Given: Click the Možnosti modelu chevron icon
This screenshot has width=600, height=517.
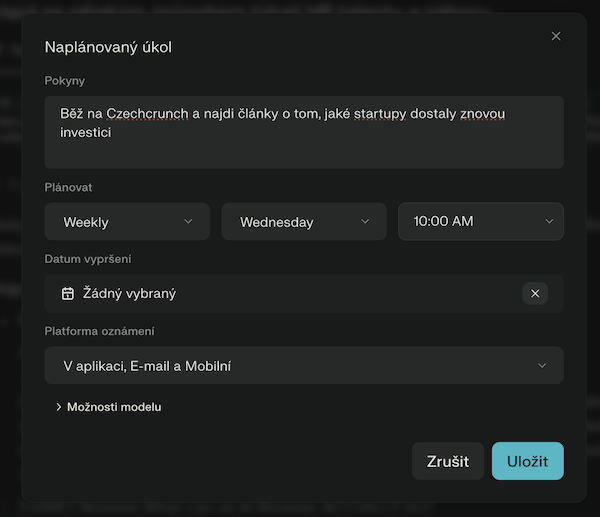Looking at the screenshot, I should tap(59, 407).
